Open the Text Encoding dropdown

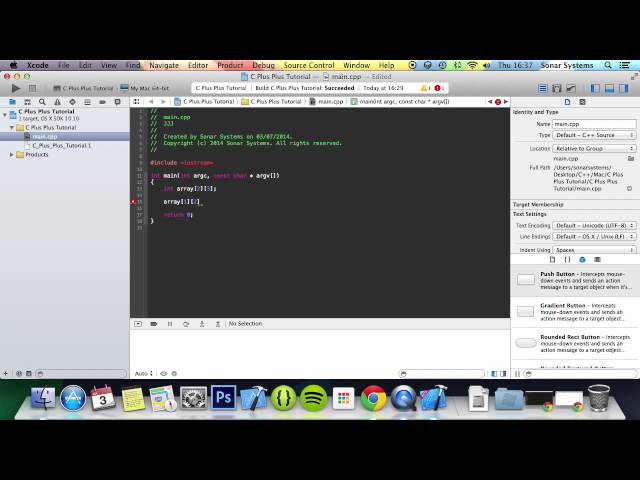[x=594, y=225]
